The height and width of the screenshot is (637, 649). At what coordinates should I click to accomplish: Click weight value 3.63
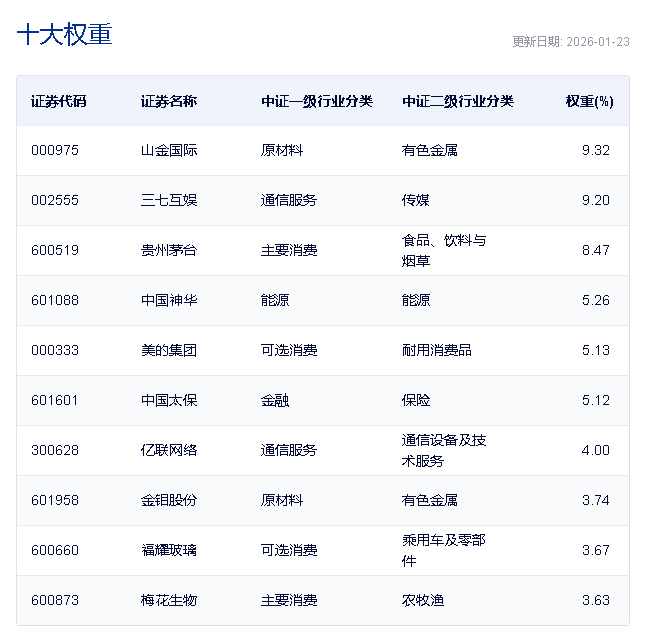(x=596, y=601)
